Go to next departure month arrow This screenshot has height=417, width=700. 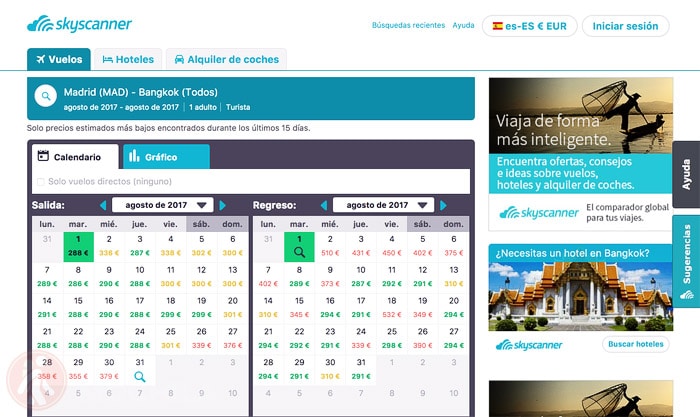222,205
